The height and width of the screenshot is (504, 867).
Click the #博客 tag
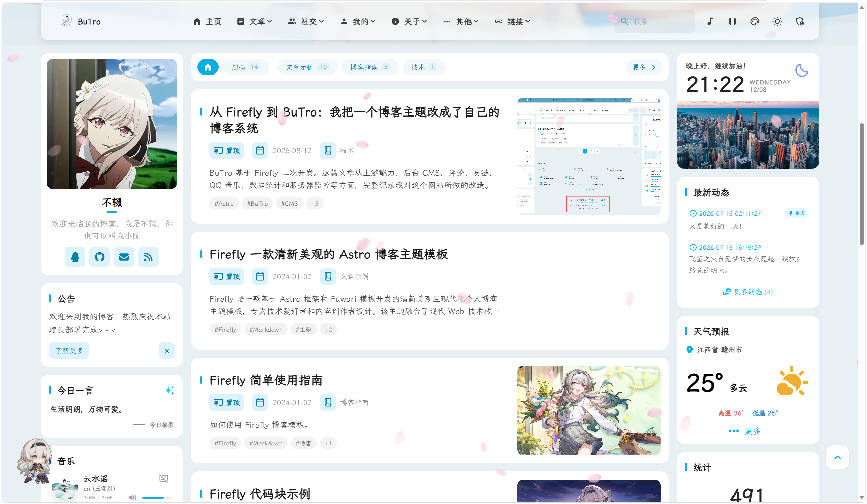coord(304,443)
